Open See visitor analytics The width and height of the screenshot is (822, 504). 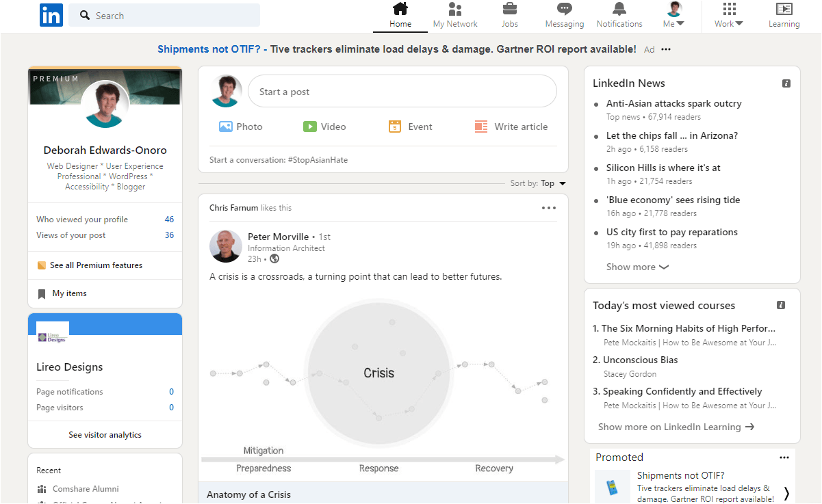(x=105, y=435)
